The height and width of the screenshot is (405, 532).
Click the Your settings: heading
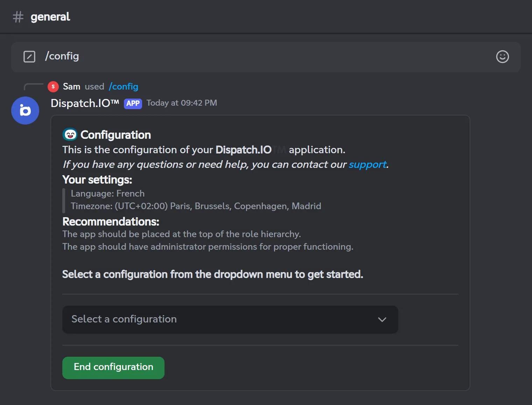[x=97, y=180]
